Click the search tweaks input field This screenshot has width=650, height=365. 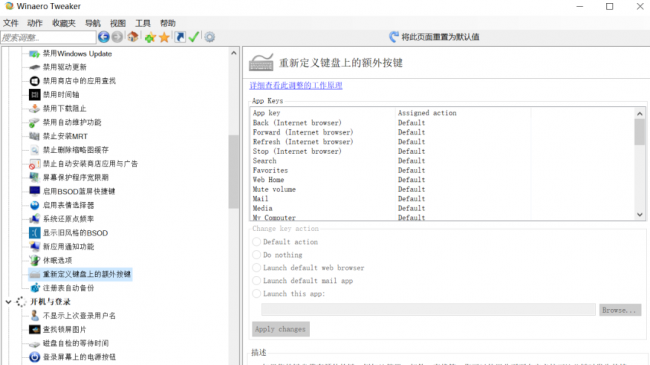click(x=49, y=38)
